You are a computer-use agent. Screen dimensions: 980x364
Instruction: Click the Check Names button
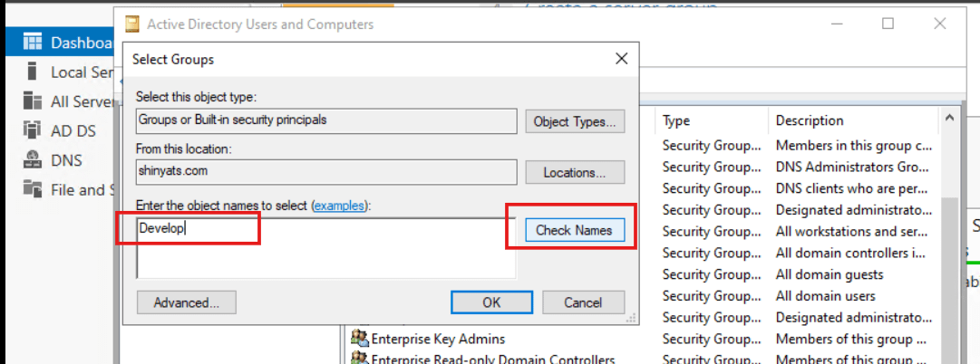(x=575, y=230)
